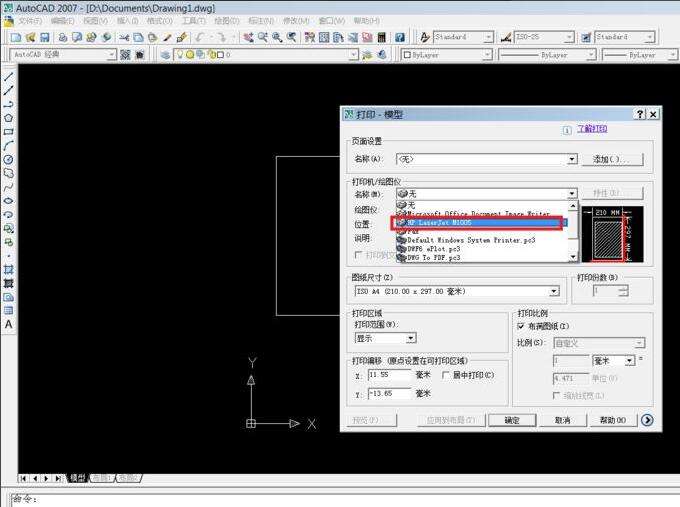
Task: Open the Learn about Plotting link
Action: pos(592,129)
